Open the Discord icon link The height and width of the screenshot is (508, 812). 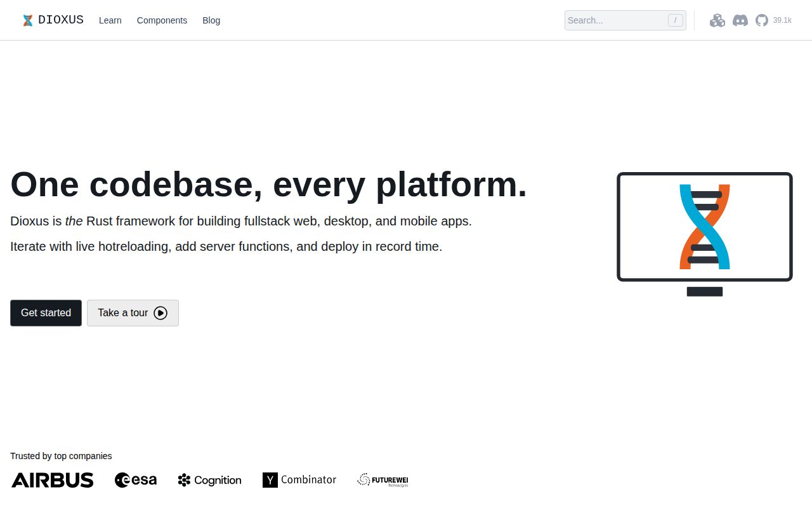tap(740, 20)
